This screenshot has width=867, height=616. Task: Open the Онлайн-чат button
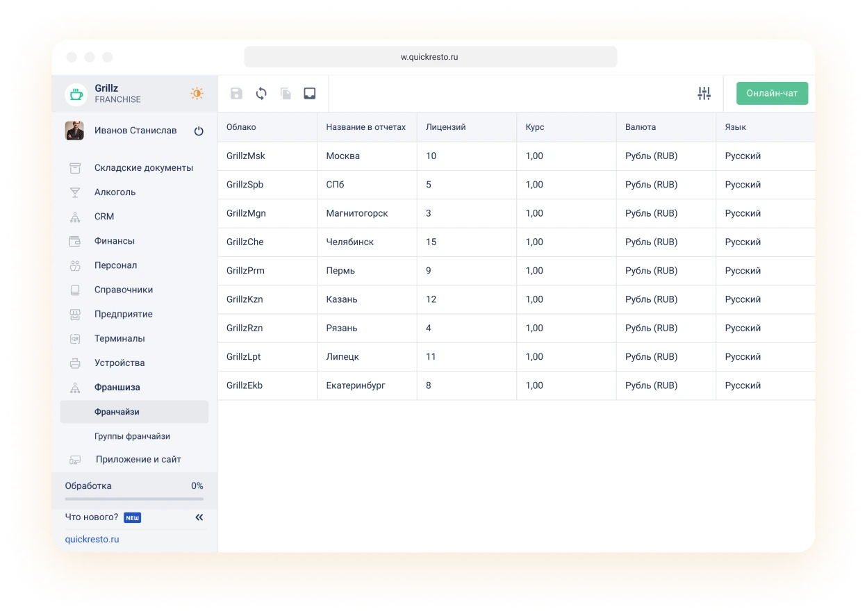772,94
